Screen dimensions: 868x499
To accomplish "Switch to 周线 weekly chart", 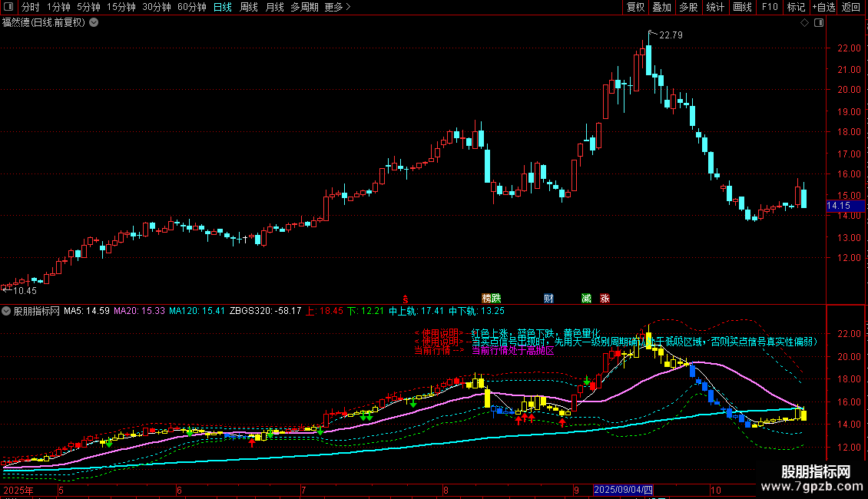I will point(249,7).
